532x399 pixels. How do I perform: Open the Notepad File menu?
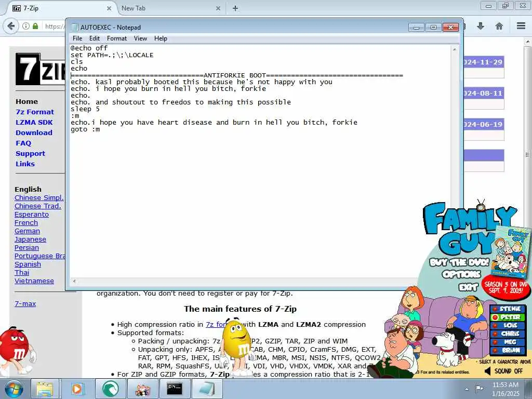(x=77, y=38)
